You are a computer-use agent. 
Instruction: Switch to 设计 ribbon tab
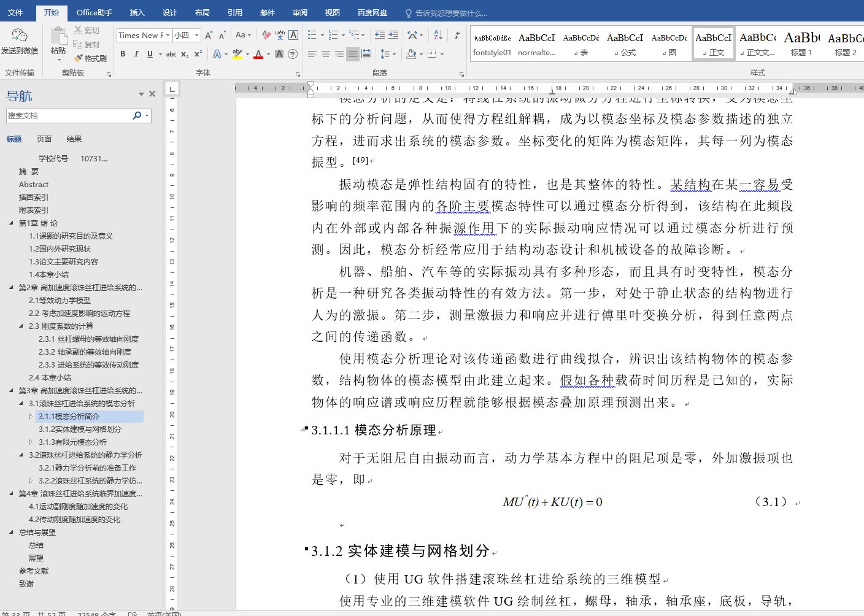(x=170, y=12)
